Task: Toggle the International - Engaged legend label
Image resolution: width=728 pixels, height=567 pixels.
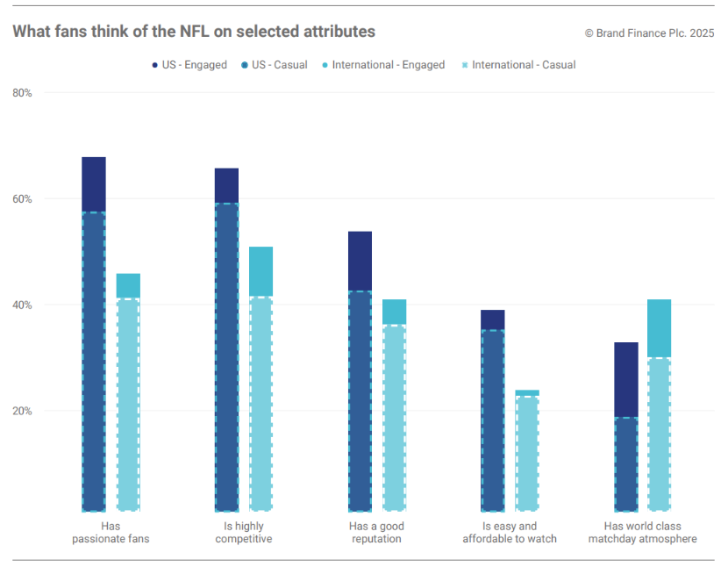Action: [x=389, y=65]
